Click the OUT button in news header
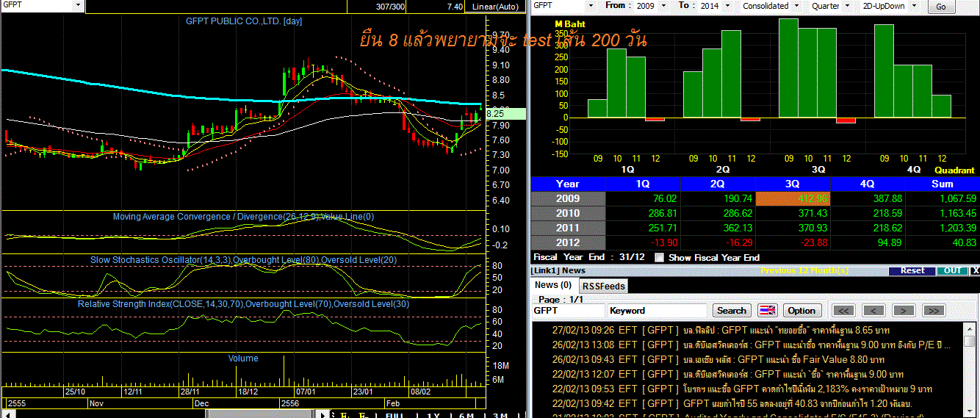Viewport: 980px width, 418px height. pyautogui.click(x=953, y=270)
